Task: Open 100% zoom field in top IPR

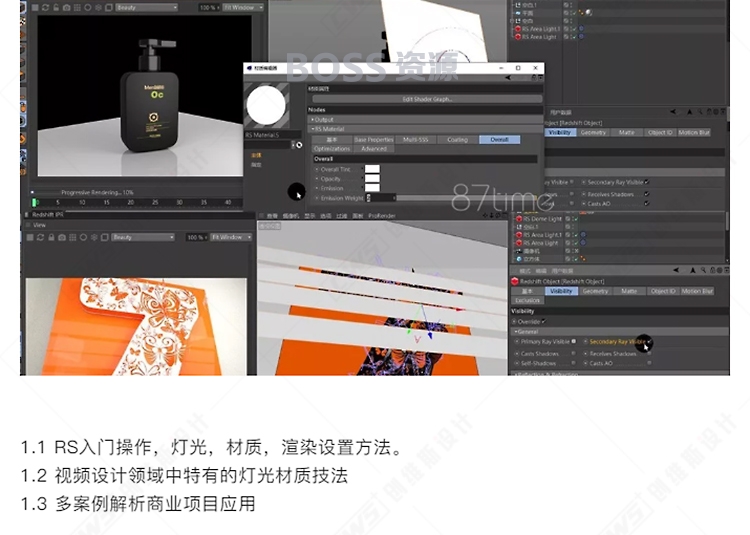Action: (x=210, y=8)
